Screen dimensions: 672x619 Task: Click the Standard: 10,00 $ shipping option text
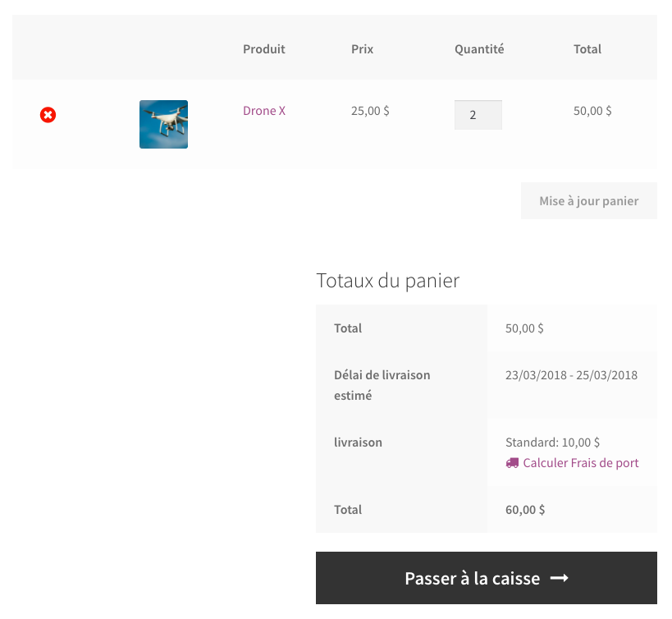[552, 442]
